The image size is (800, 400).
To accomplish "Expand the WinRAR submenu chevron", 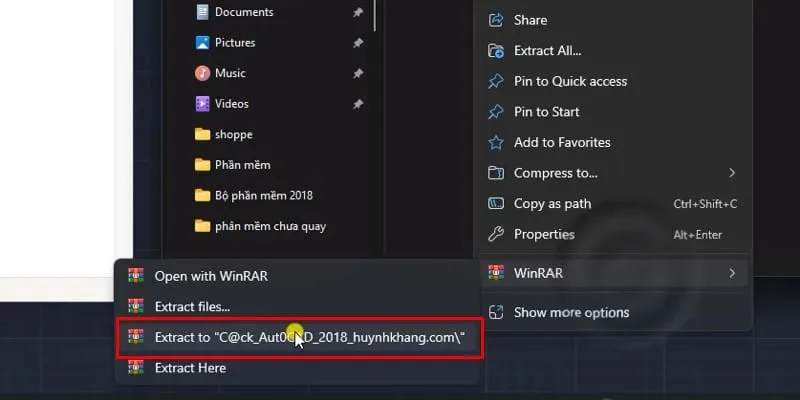I will pyautogui.click(x=732, y=273).
